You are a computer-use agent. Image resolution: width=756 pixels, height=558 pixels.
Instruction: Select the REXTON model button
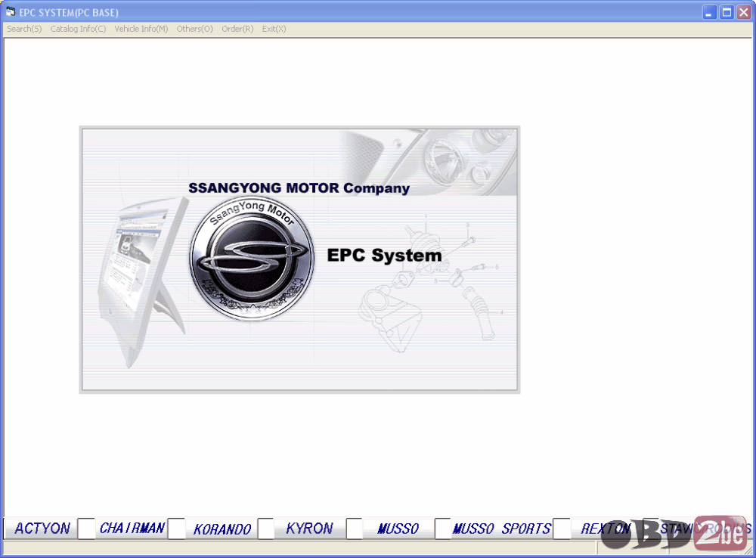[x=606, y=529]
